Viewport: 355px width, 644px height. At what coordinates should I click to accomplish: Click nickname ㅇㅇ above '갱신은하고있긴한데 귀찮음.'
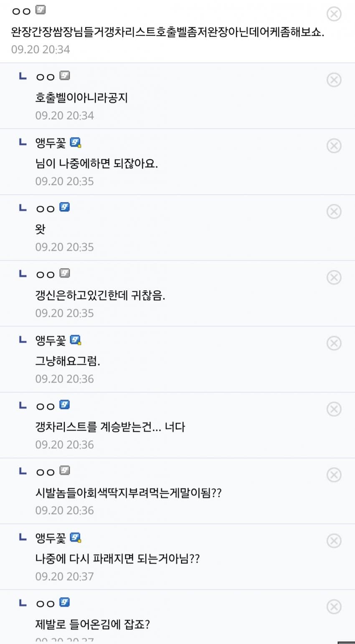coord(46,274)
